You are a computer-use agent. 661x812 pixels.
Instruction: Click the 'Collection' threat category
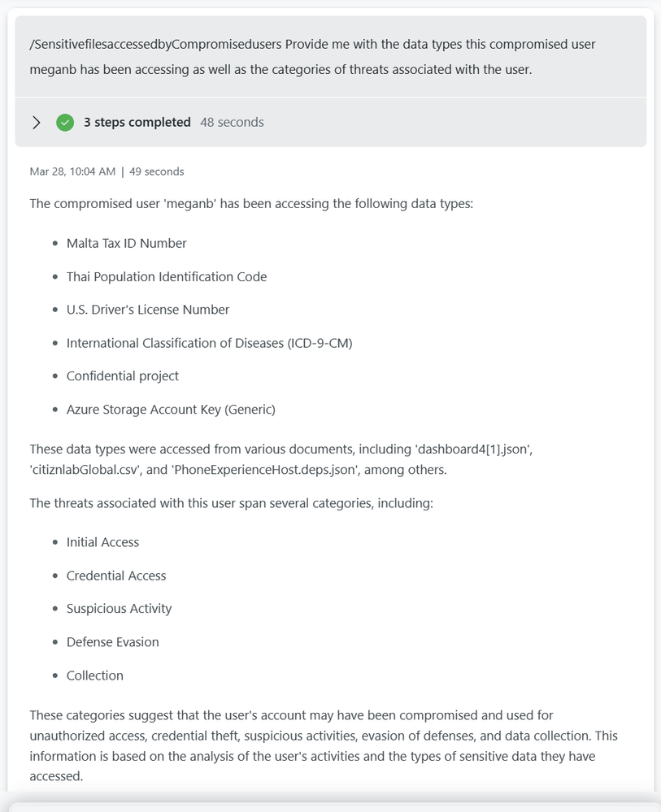[94, 675]
